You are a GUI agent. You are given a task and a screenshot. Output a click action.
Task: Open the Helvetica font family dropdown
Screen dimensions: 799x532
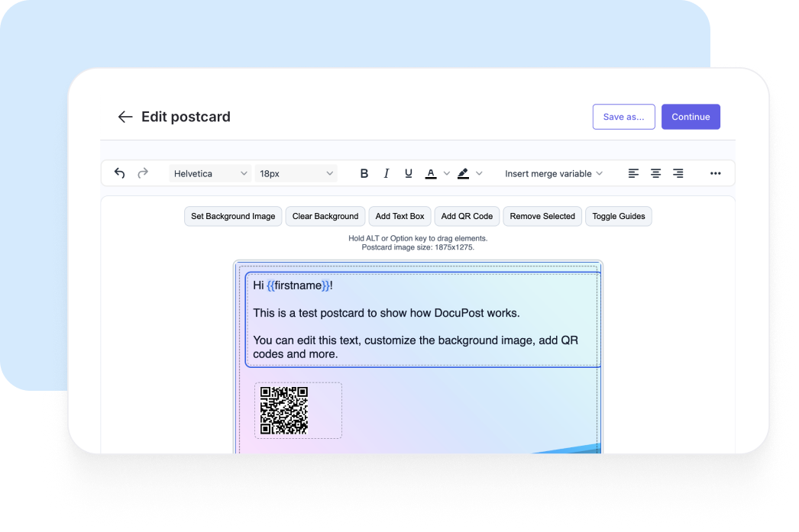click(x=211, y=173)
